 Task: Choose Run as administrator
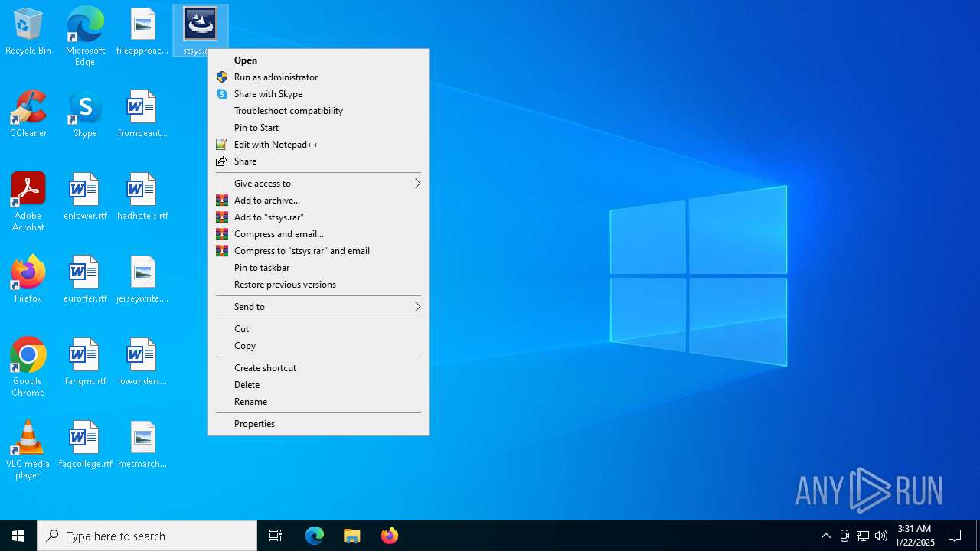(318, 77)
